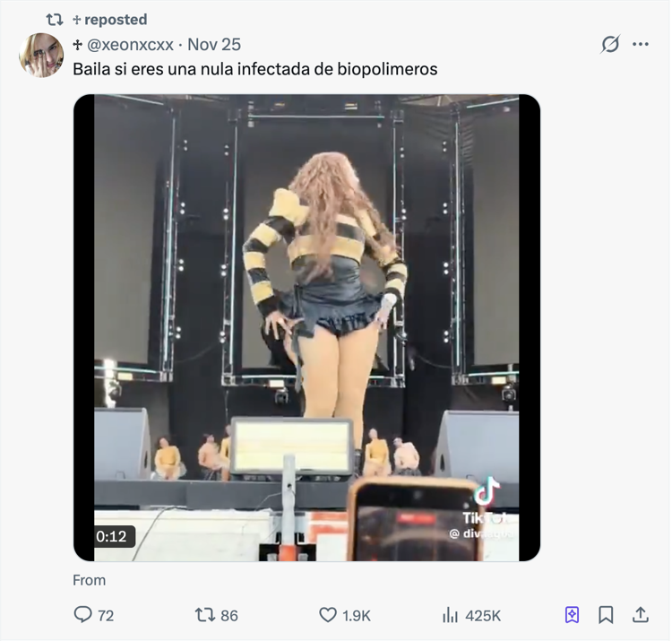
Task: Click the 0:12 video duration badge
Action: 112,536
